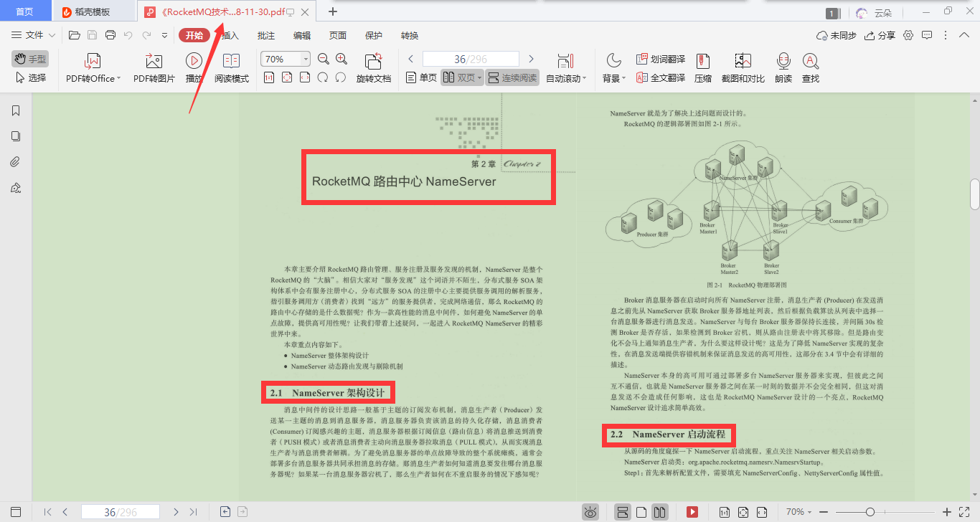Click 全文翻译 full text translation
Screen dimensions: 980x522
point(660,77)
